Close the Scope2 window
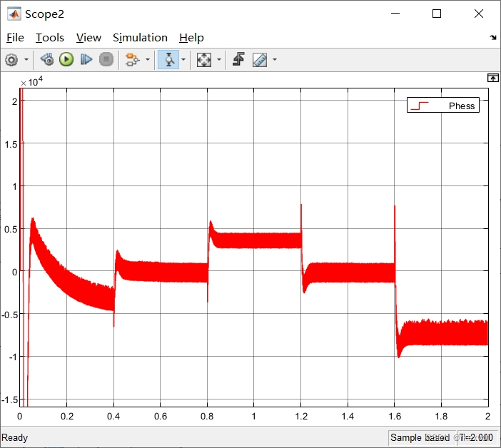 479,14
